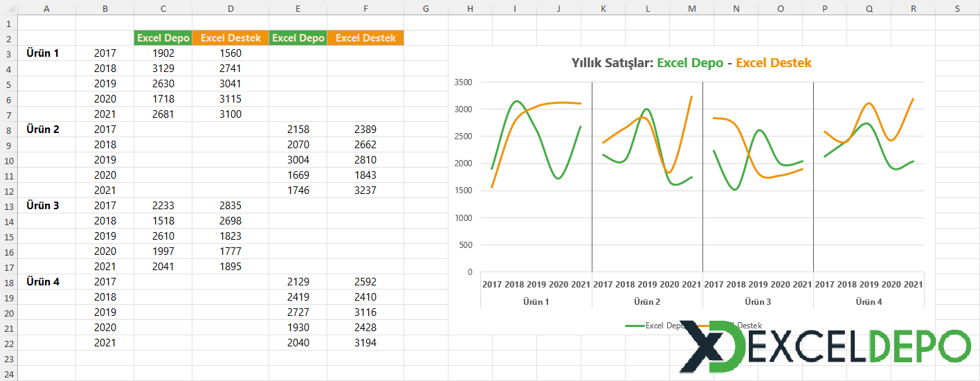The height and width of the screenshot is (381, 980).
Task: Select the cell with value 3004
Action: click(x=298, y=160)
